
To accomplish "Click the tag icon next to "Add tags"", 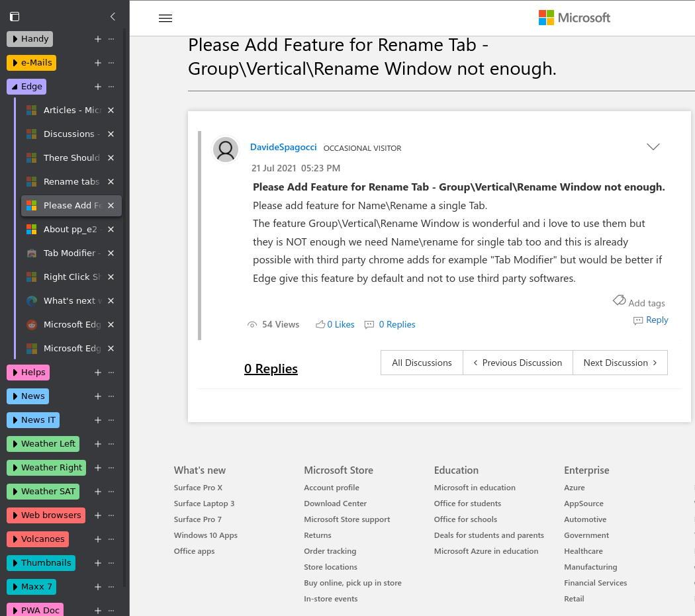I will point(618,301).
